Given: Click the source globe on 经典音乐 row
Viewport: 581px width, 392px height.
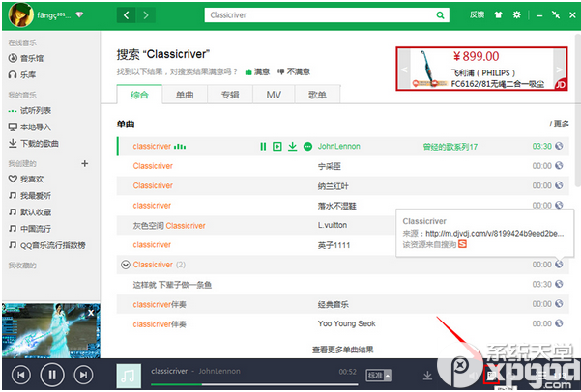Looking at the screenshot, I should coord(559,303).
